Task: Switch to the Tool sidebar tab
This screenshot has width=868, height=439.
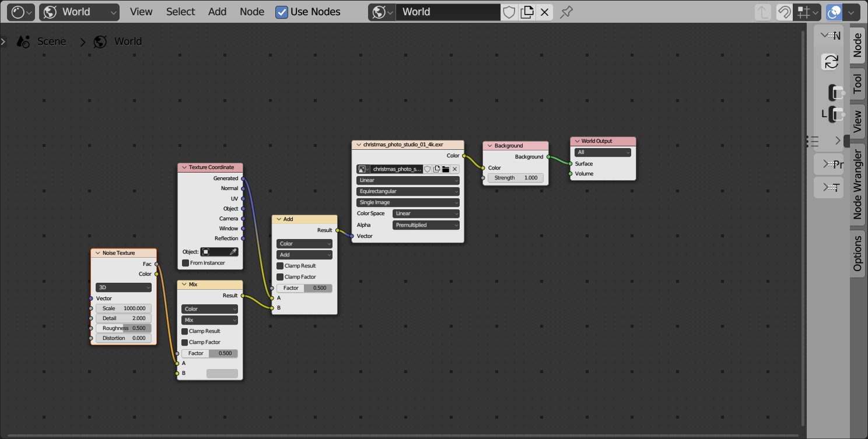Action: pos(857,84)
